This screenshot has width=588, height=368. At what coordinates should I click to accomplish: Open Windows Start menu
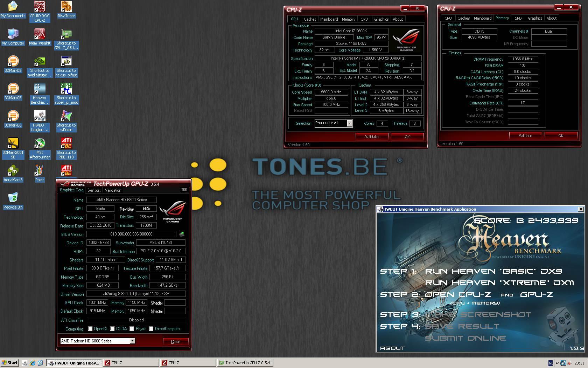[x=9, y=363]
